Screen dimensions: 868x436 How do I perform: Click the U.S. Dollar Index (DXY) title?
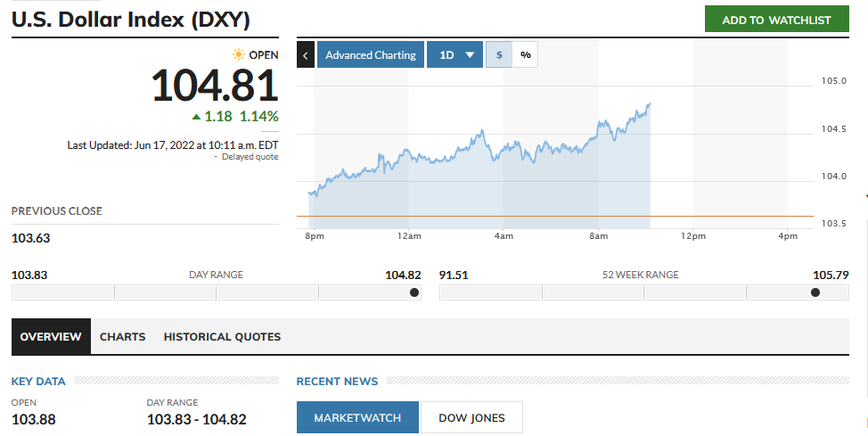pos(131,20)
